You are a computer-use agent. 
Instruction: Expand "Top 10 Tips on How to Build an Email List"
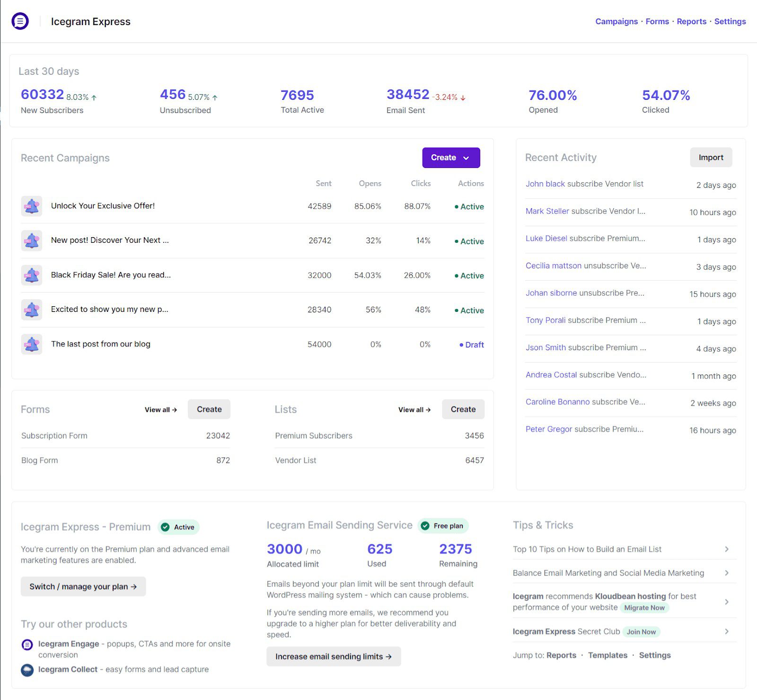[727, 549]
